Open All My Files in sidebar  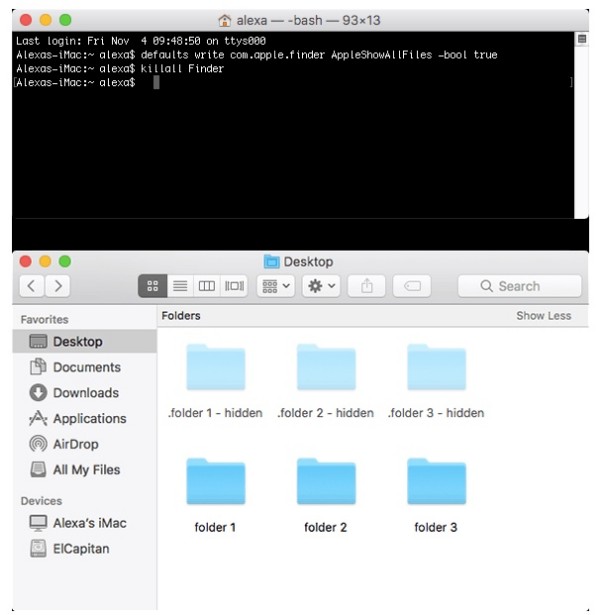[85, 469]
